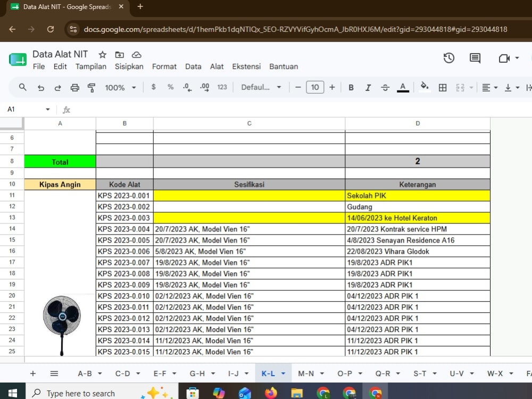Viewport: 532px width, 399px height.
Task: Decrease decimal places
Action: 187,88
